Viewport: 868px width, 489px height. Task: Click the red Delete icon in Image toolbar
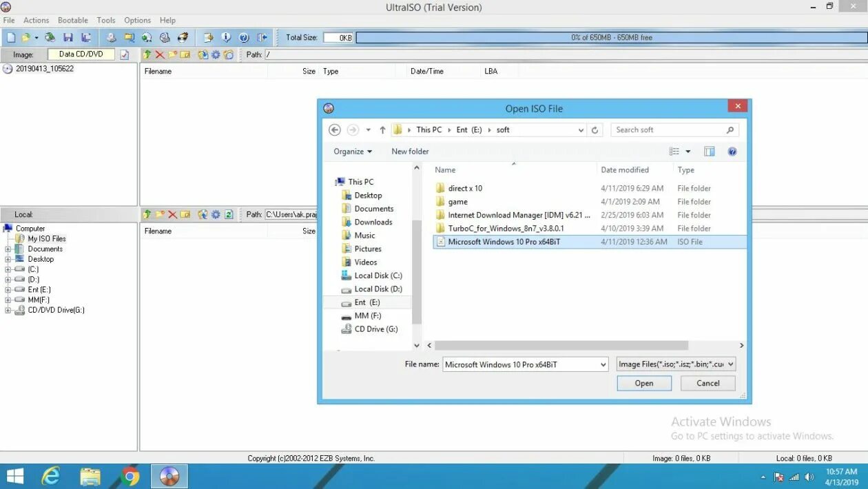(x=160, y=54)
